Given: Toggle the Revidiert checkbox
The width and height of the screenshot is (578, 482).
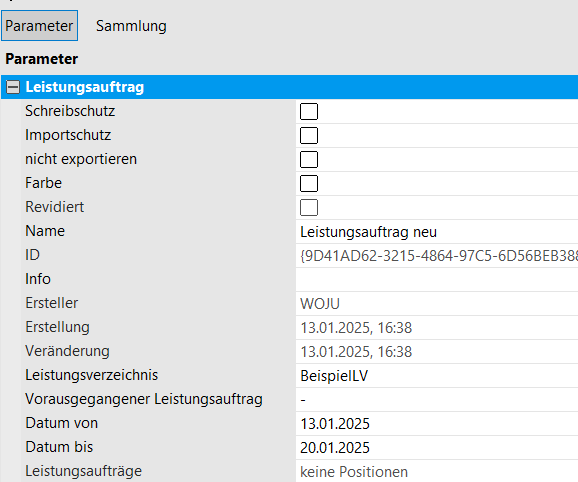Looking at the screenshot, I should tap(309, 207).
